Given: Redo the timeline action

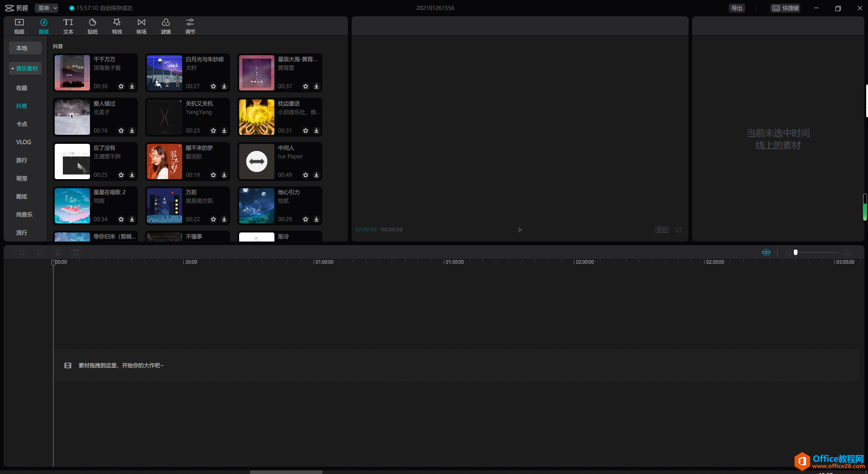Looking at the screenshot, I should click(40, 252).
